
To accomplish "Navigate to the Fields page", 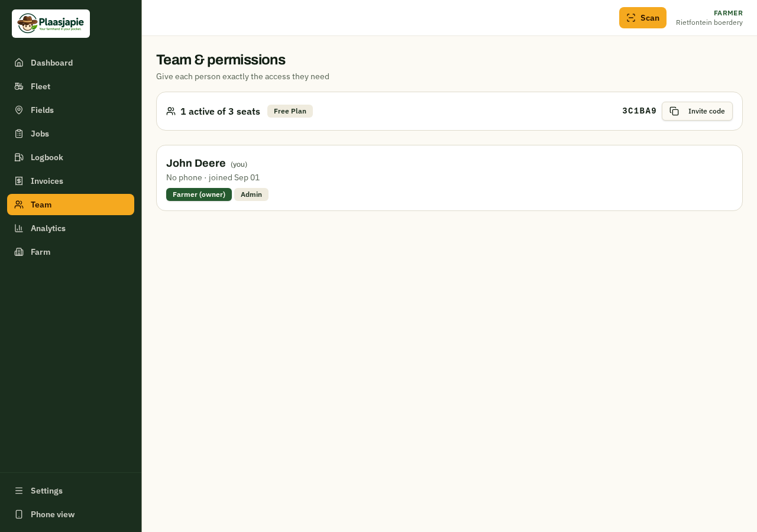I will click(x=70, y=110).
